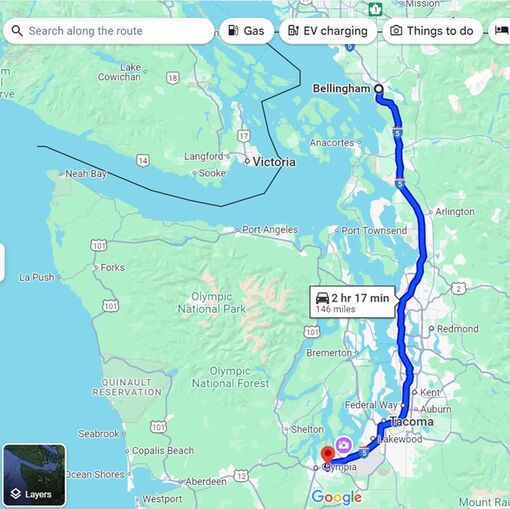510x509 pixels.
Task: Click the Olympic National Park label
Action: 212,303
